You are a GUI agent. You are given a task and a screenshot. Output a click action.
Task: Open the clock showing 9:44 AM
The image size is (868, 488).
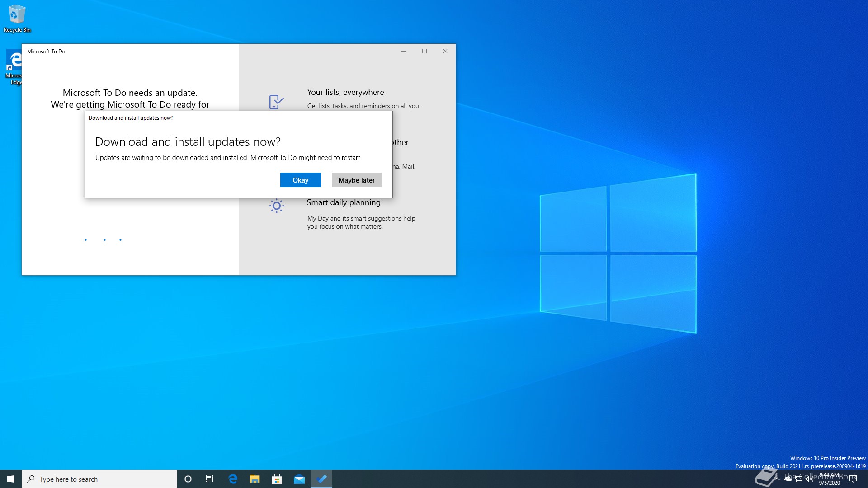point(829,479)
